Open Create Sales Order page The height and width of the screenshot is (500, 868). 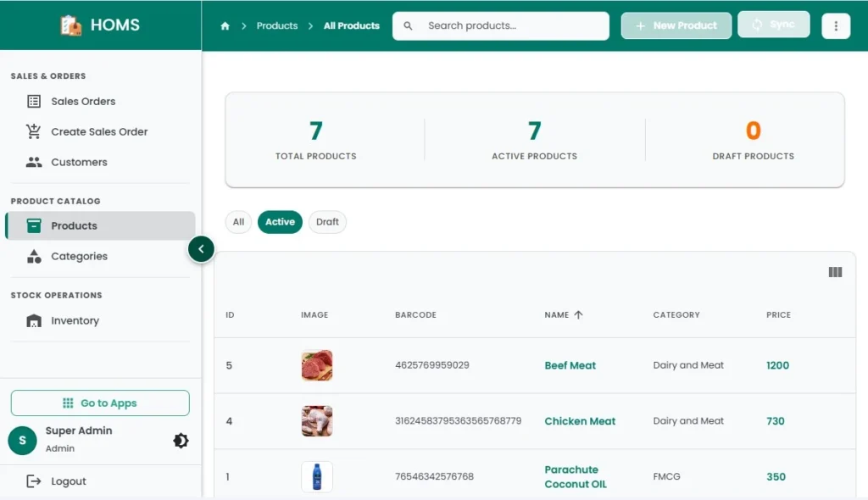[x=98, y=132]
